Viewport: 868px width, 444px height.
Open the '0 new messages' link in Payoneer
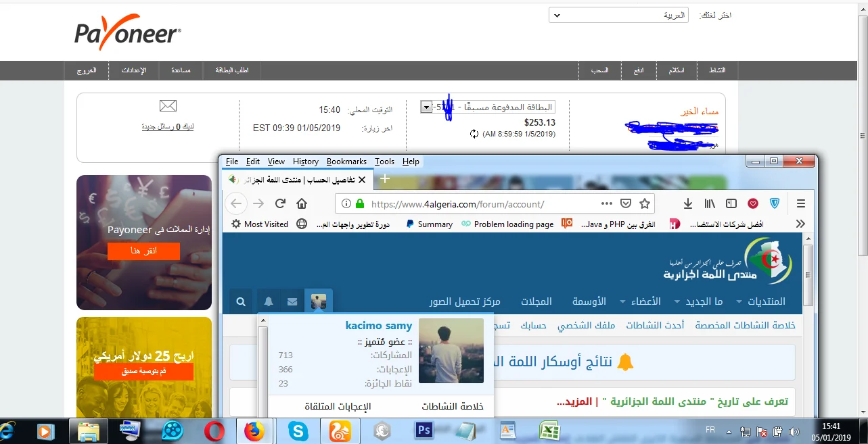click(x=168, y=126)
